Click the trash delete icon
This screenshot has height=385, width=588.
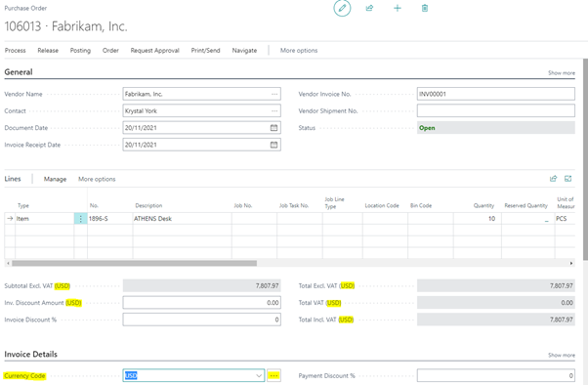tap(425, 8)
